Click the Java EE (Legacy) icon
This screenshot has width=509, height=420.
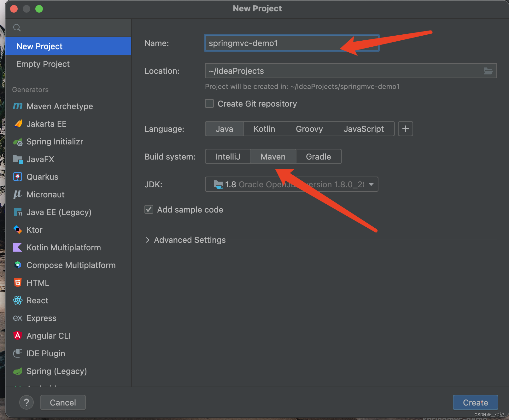pos(18,212)
